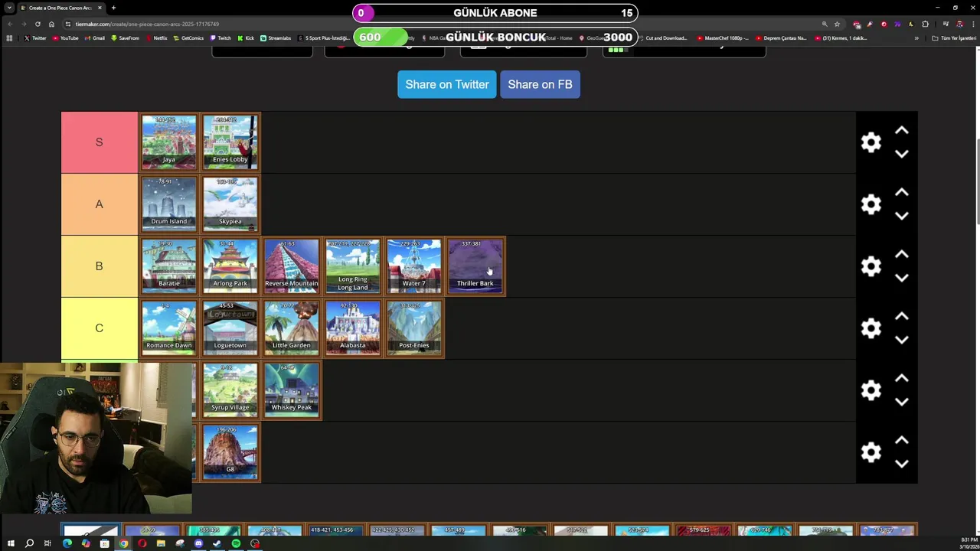Image resolution: width=980 pixels, height=551 pixels.
Task: Open the YouTube bookmark
Action: point(66,38)
